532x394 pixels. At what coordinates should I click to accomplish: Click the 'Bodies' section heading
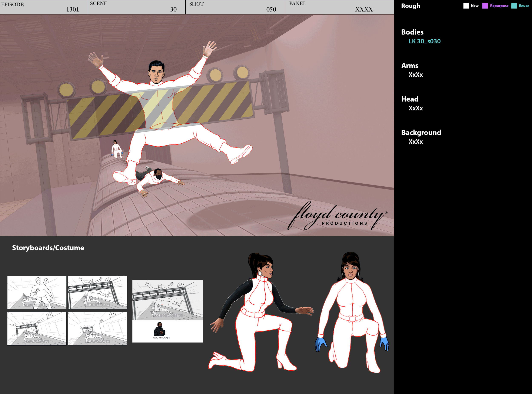412,32
